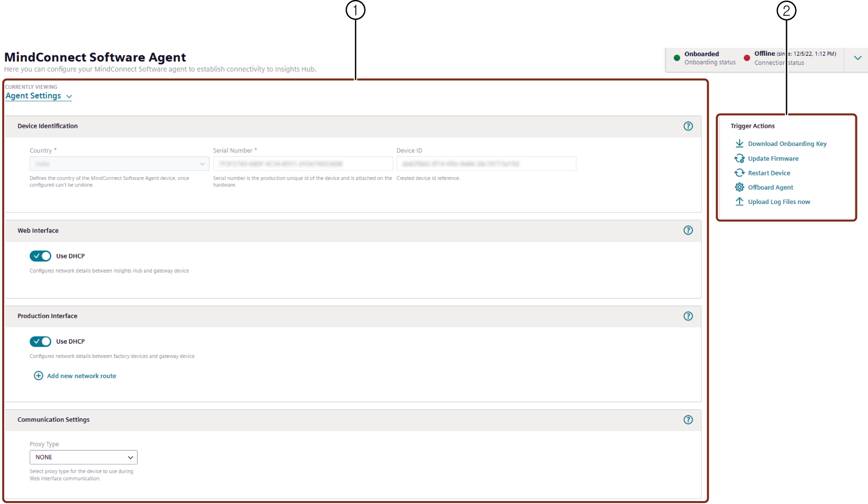The image size is (868, 504).
Task: Toggle Use DHCP under Web Interface
Action: [x=40, y=256]
